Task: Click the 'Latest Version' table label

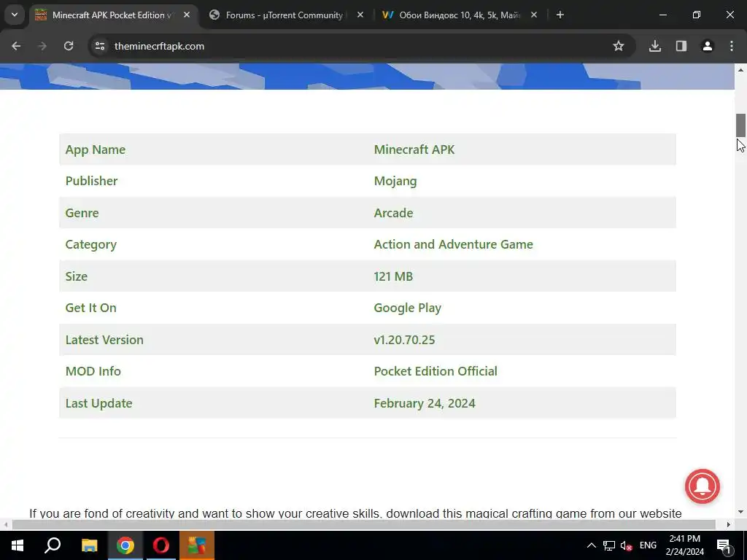Action: point(104,340)
